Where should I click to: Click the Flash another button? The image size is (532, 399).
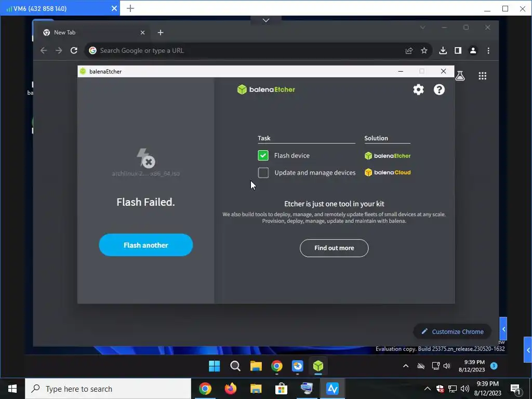click(146, 245)
